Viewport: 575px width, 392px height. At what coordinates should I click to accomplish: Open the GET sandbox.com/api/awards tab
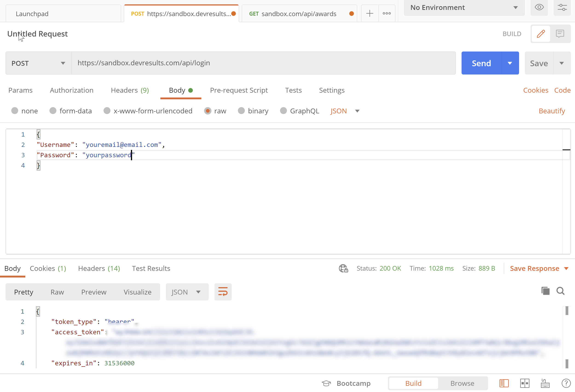point(299,14)
